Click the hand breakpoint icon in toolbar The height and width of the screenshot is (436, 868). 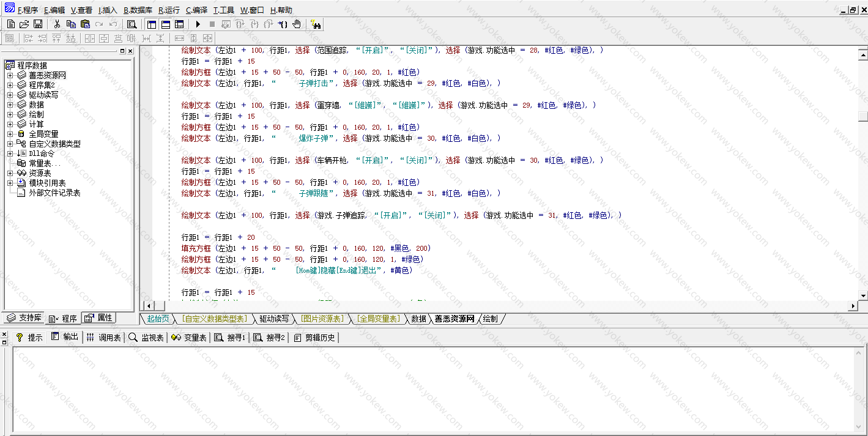pos(297,24)
